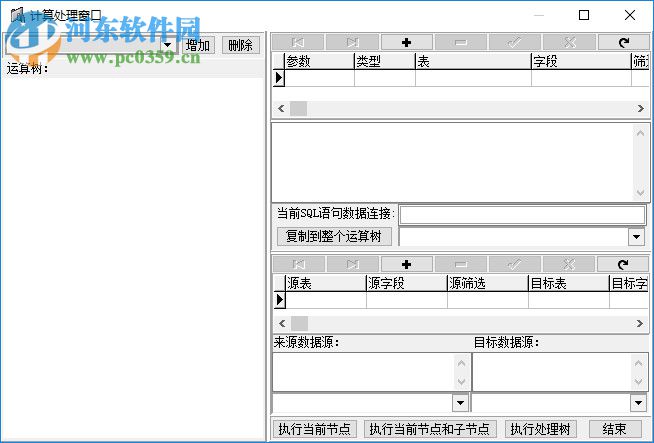This screenshot has height=443, width=654.
Task: Open the dropdown beside 复制到整个运算树
Action: (636, 237)
